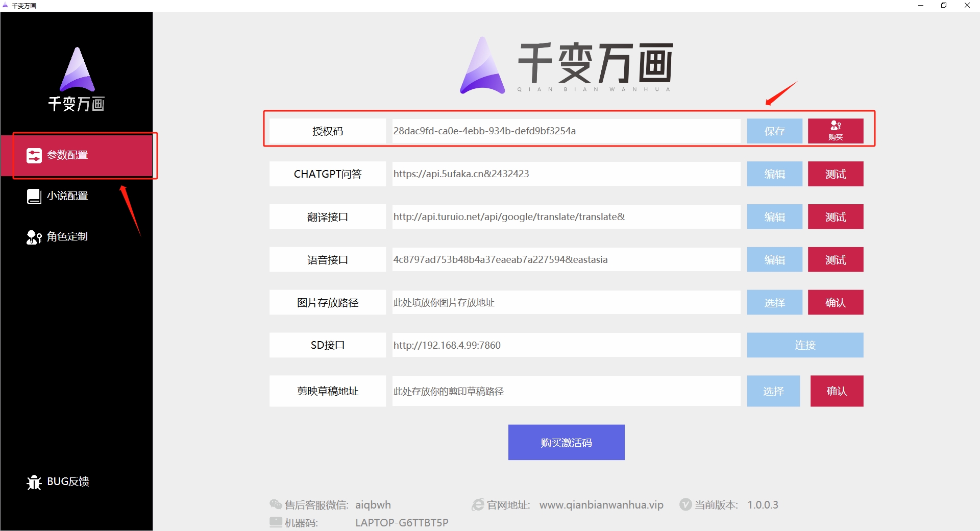Viewport: 980px width, 531px height.
Task: Click the large 千变万画 header logo
Action: click(x=567, y=65)
